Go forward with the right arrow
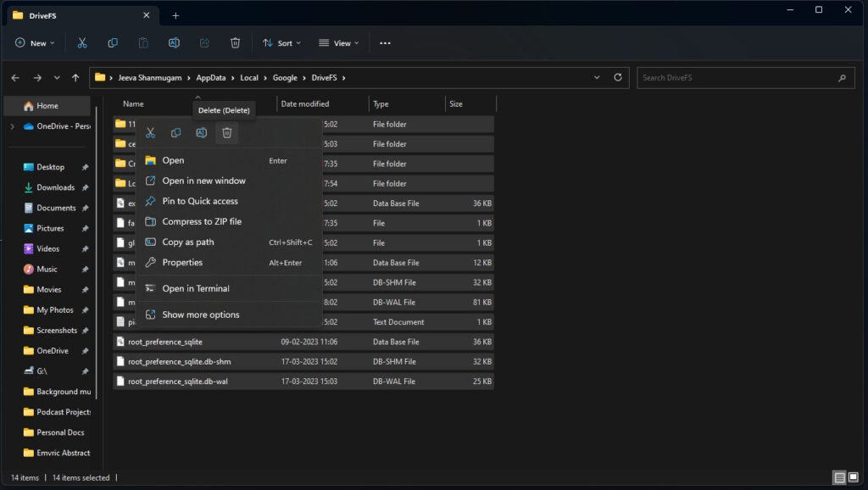 tap(37, 78)
